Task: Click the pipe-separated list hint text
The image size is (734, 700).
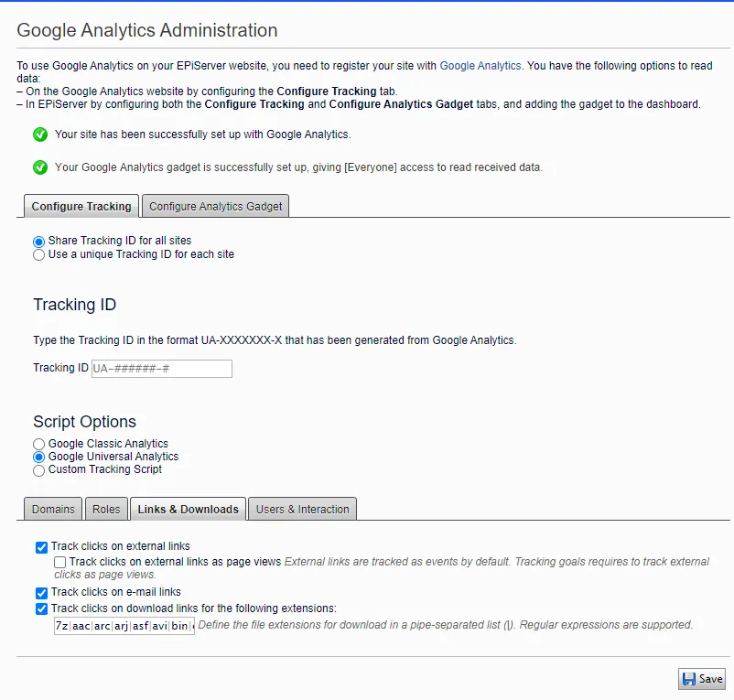Action: coord(445,625)
